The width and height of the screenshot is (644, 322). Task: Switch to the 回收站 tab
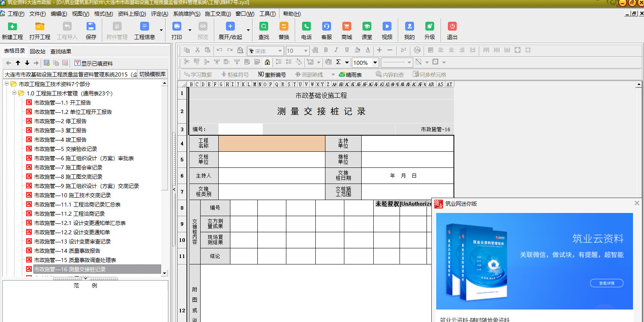37,52
